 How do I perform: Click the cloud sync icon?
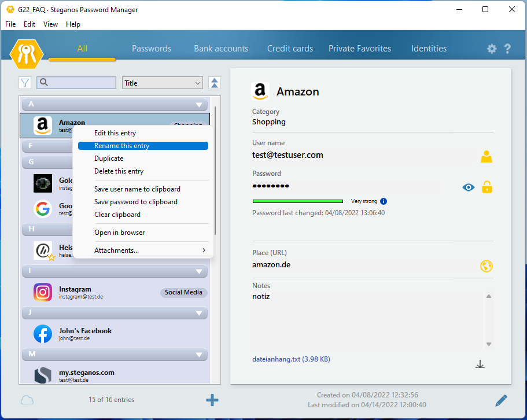coord(27,400)
